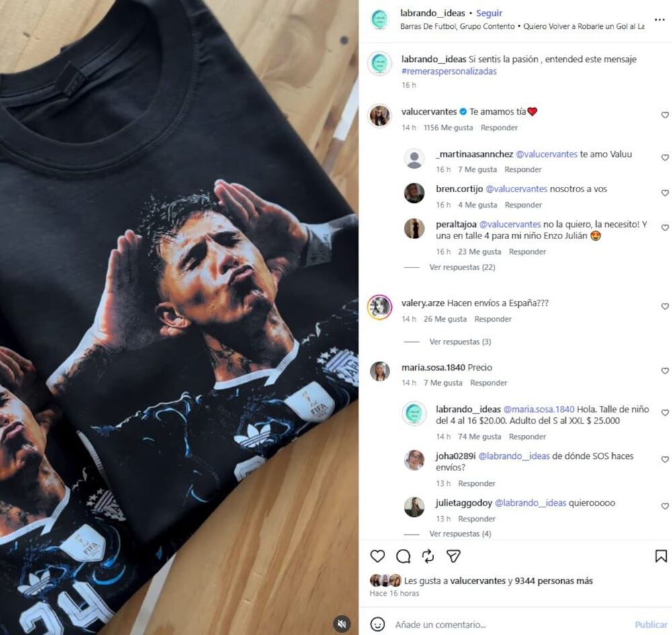Open emoji picker in comment box
The image size is (672, 635).
(x=377, y=624)
